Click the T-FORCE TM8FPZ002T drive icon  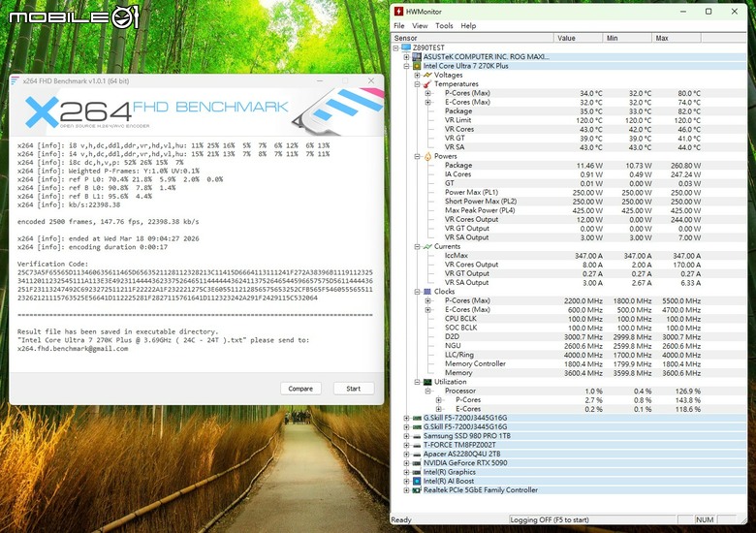[x=417, y=445]
